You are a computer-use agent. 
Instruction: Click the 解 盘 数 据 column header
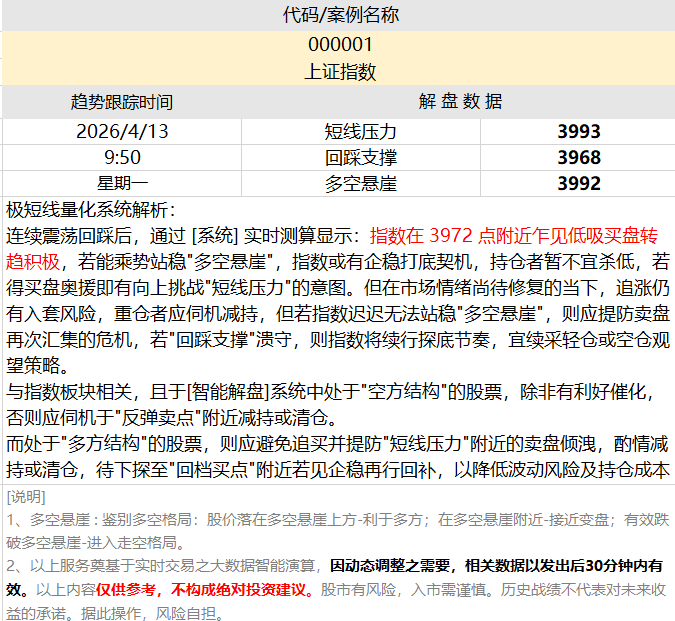click(460, 102)
